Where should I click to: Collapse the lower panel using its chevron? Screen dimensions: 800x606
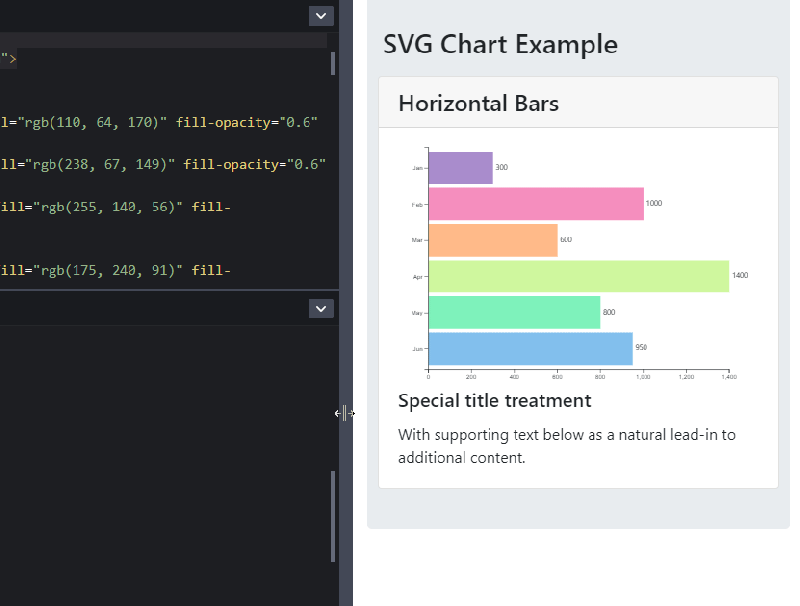click(x=320, y=308)
